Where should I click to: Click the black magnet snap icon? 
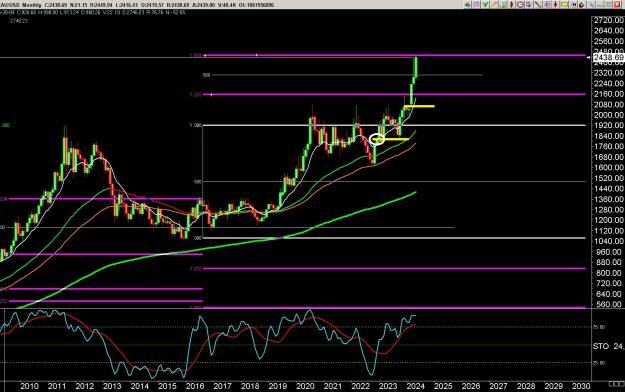pos(582,4)
